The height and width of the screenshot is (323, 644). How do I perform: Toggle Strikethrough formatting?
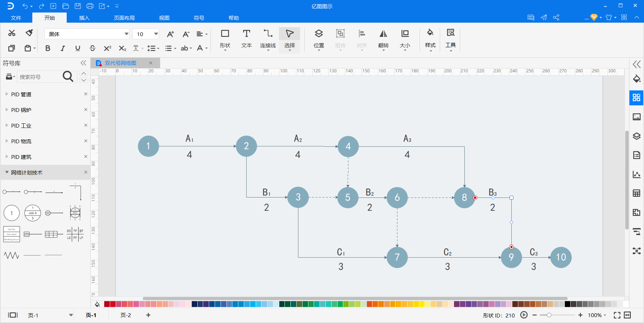(x=92, y=48)
